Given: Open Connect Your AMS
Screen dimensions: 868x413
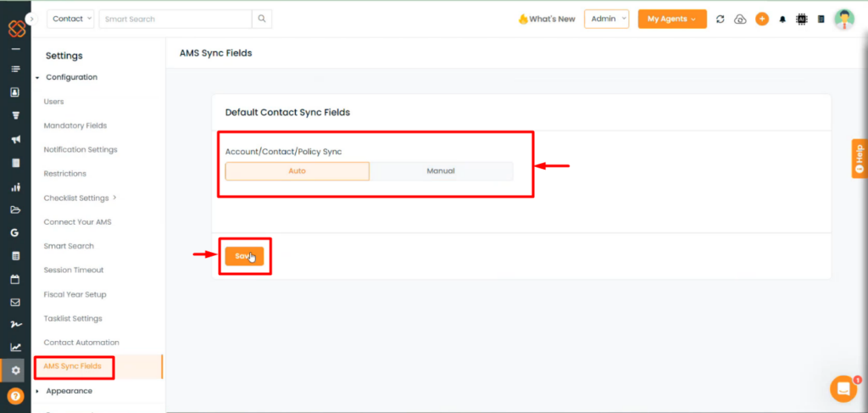Looking at the screenshot, I should coord(77,222).
